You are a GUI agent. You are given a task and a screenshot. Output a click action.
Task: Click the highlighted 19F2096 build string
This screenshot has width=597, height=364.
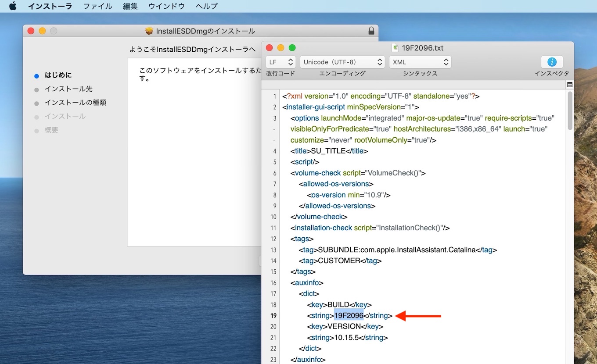[x=349, y=316]
